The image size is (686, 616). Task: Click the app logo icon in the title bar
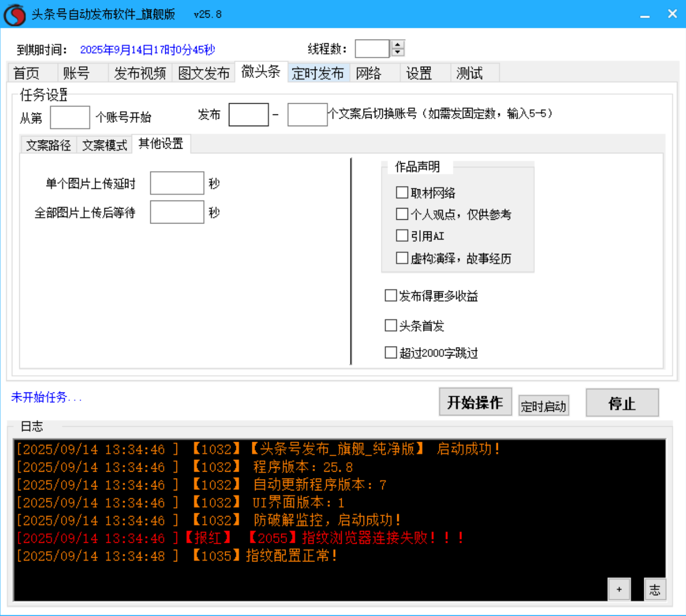14,14
